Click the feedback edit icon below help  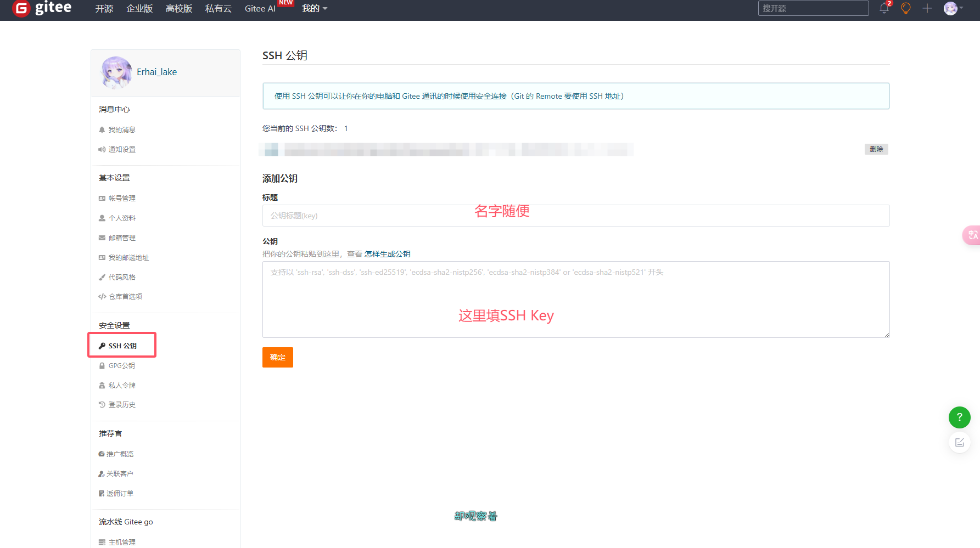click(x=959, y=443)
